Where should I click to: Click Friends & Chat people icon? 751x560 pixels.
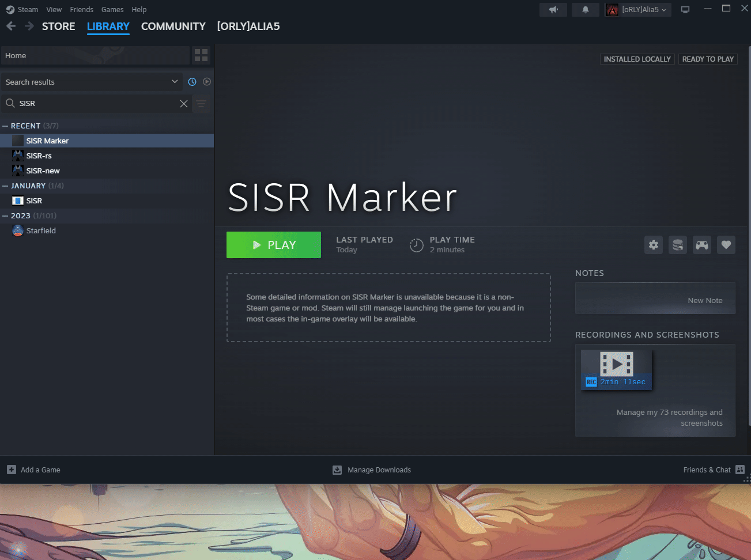tap(741, 470)
